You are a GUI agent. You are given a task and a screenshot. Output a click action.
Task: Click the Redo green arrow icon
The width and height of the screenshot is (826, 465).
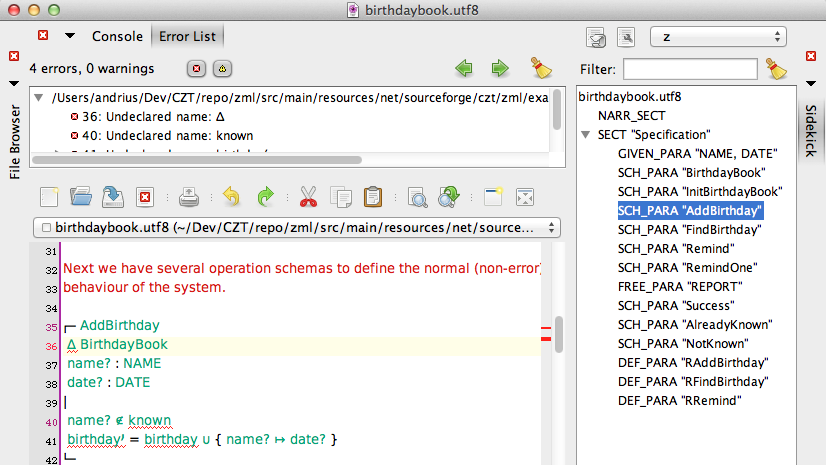coord(265,197)
